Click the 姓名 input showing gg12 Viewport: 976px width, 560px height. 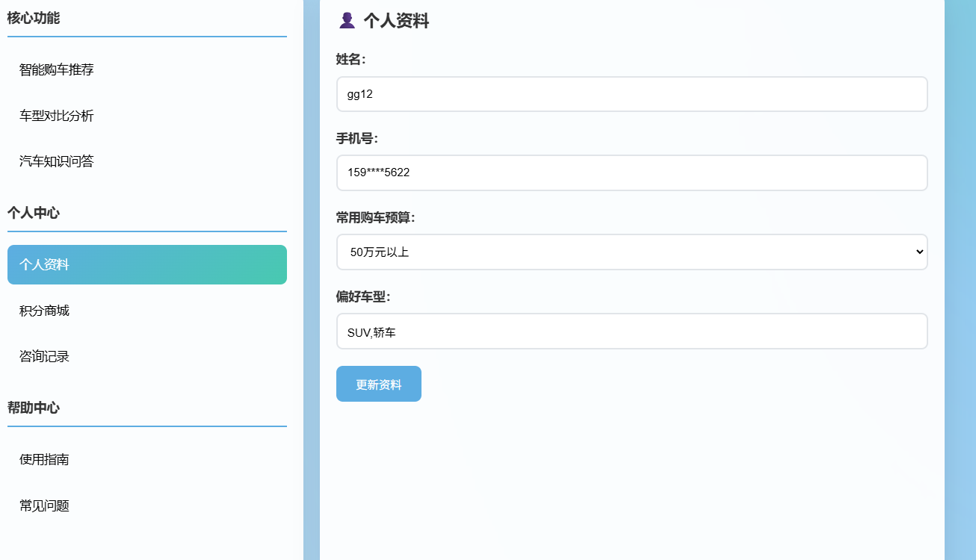pos(632,94)
